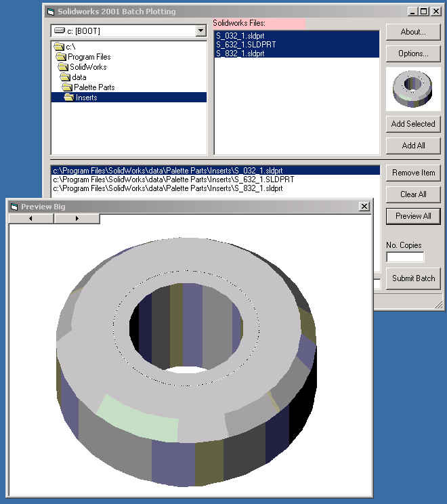Viewport: 447px width, 504px height.
Task: Submit the batch for plotting
Action: (412, 278)
